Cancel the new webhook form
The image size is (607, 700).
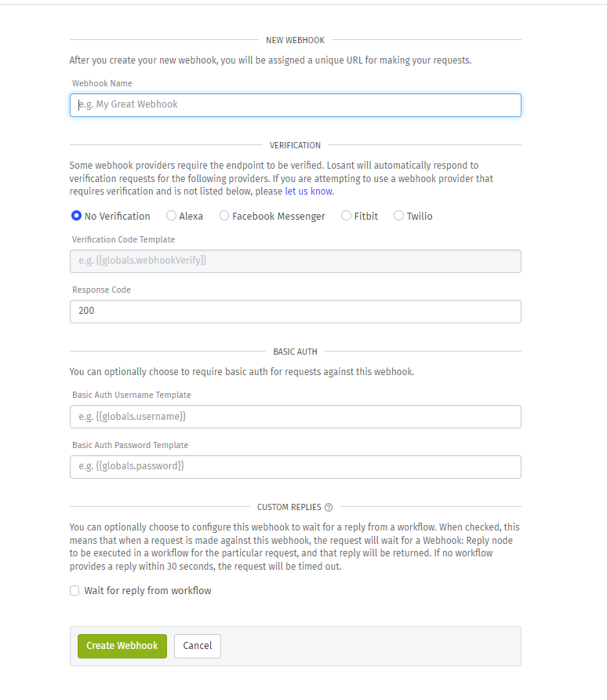pos(198,646)
